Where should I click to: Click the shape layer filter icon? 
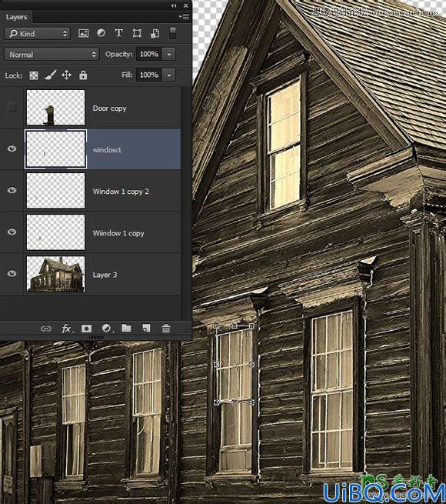tap(137, 33)
